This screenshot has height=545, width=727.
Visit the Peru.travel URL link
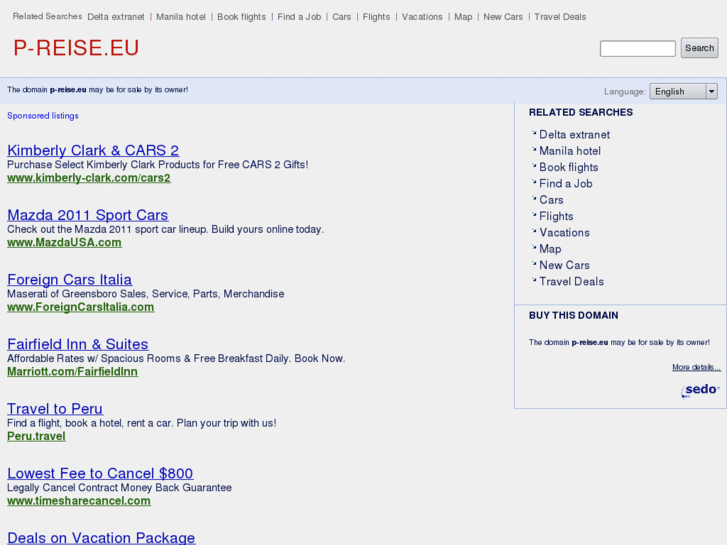pyautogui.click(x=36, y=436)
